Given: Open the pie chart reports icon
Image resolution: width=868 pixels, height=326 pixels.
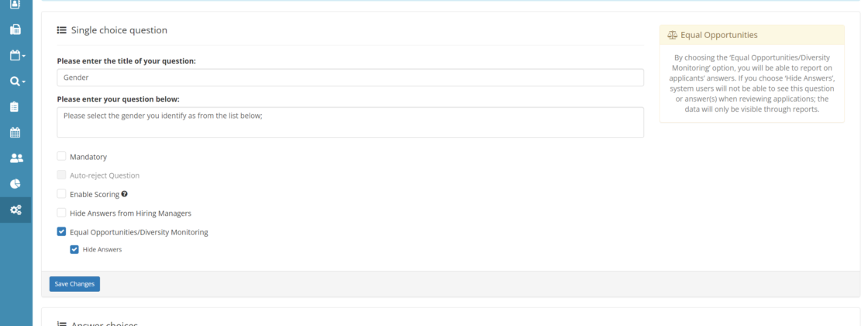Looking at the screenshot, I should [15, 184].
